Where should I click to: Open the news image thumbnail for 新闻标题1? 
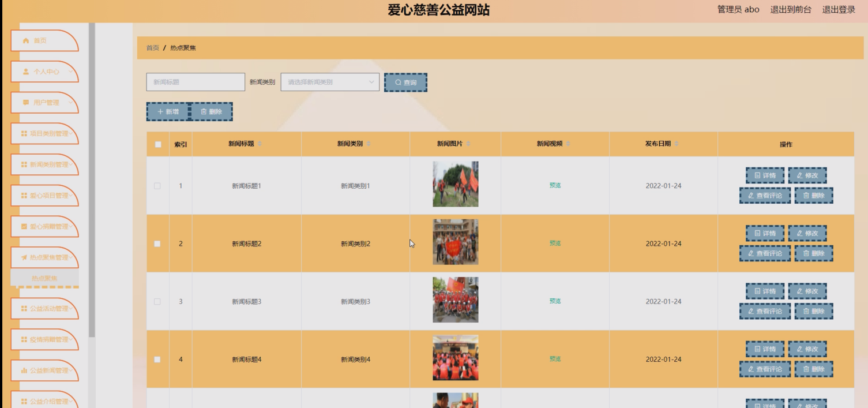point(456,184)
